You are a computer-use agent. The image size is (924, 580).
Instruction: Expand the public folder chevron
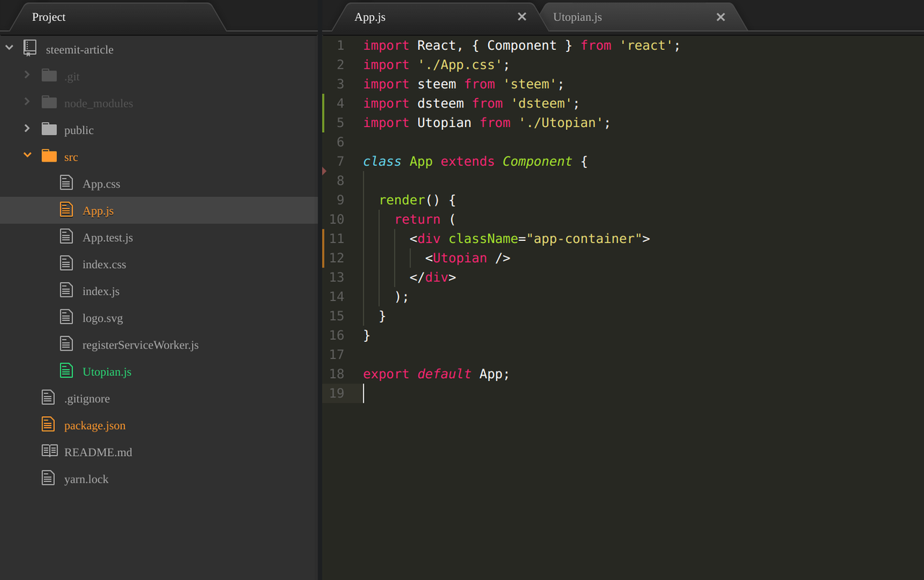click(27, 128)
